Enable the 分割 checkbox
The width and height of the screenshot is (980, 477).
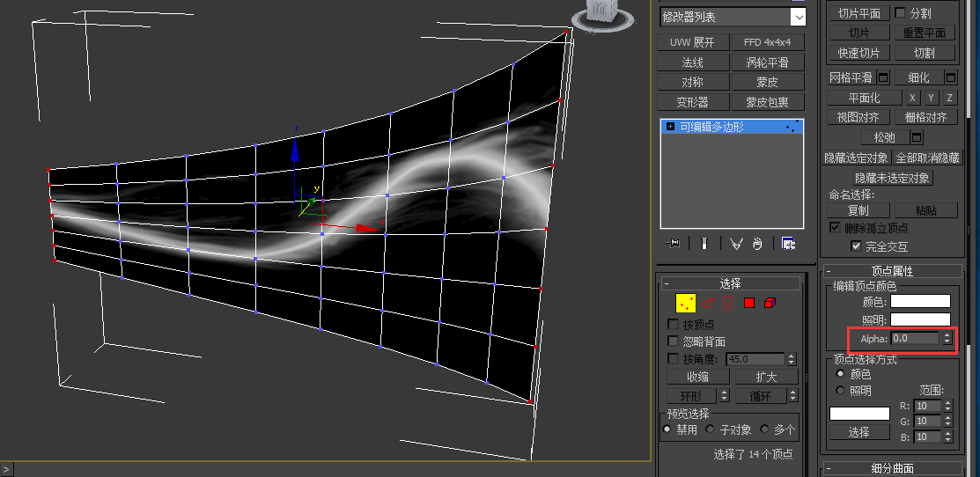pyautogui.click(x=901, y=12)
